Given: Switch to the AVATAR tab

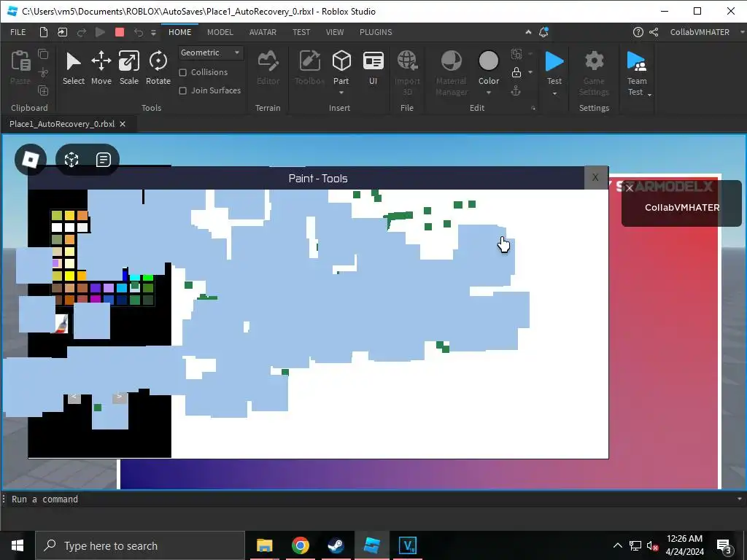Looking at the screenshot, I should pyautogui.click(x=263, y=32).
